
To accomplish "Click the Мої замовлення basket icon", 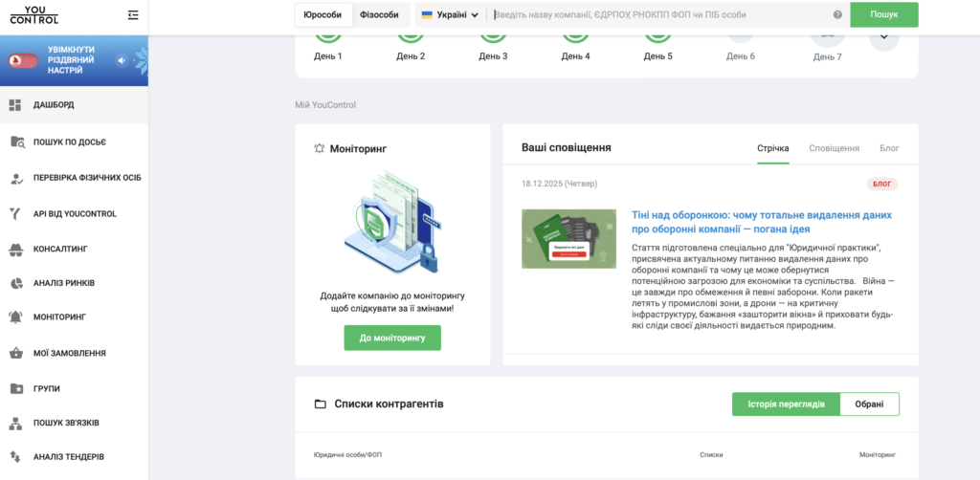I will point(15,353).
